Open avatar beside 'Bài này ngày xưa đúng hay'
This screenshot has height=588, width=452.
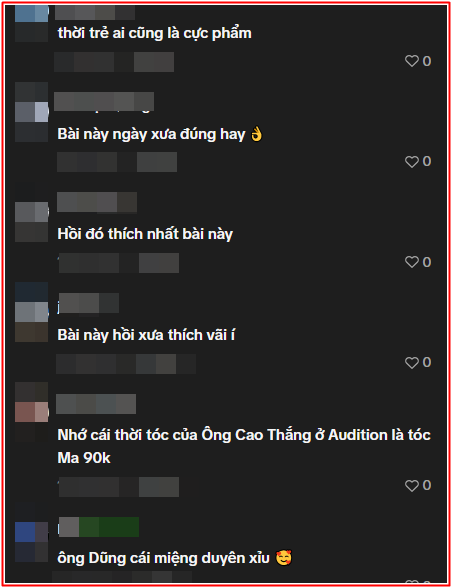[32, 112]
